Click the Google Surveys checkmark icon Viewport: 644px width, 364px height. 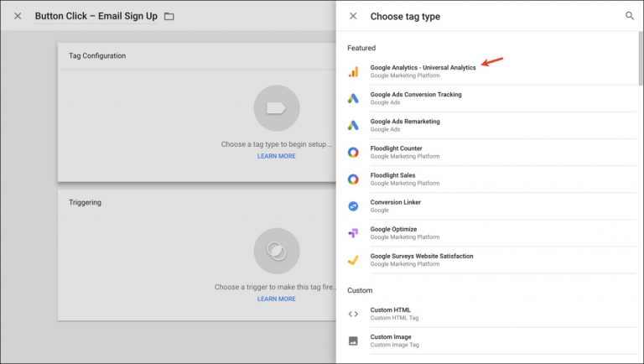pyautogui.click(x=353, y=259)
